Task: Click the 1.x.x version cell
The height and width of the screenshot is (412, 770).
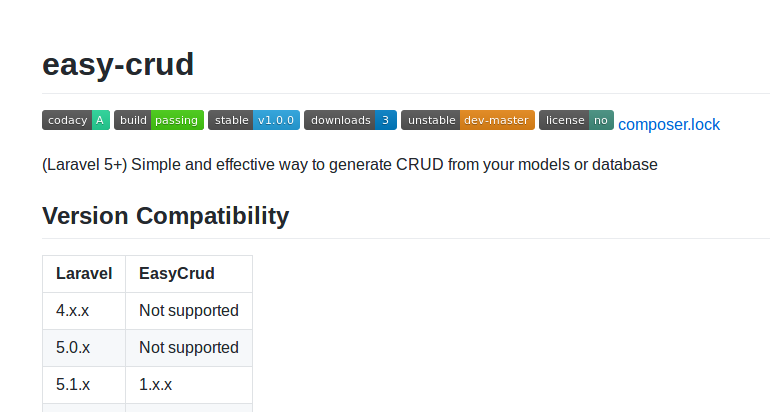Action: tap(189, 385)
